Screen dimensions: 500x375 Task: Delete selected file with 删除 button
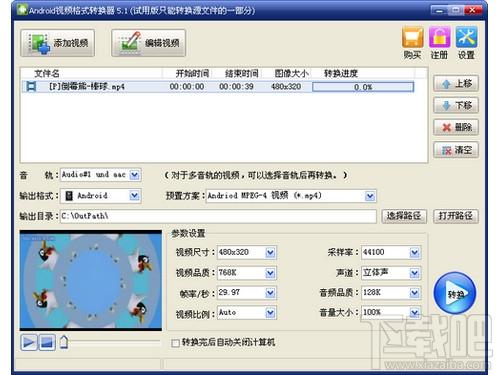456,127
